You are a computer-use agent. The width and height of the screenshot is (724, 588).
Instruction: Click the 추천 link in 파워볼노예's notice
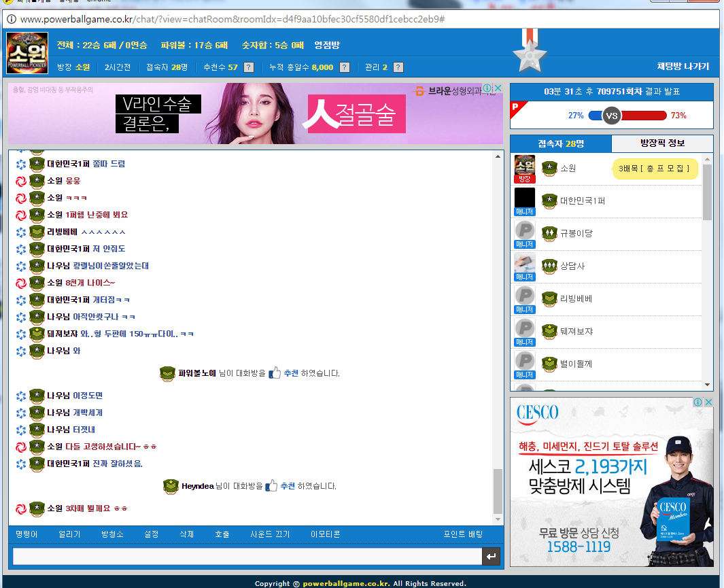[x=291, y=373]
